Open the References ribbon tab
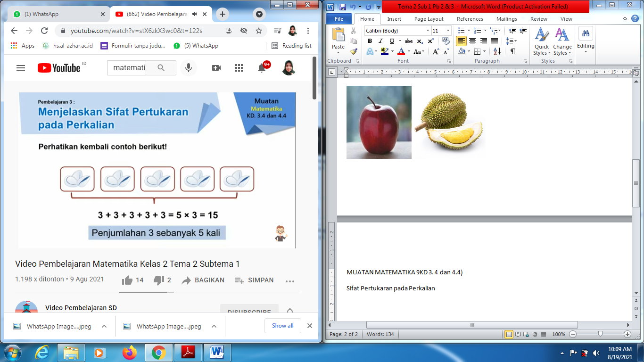This screenshot has height=362, width=644. pos(470,19)
